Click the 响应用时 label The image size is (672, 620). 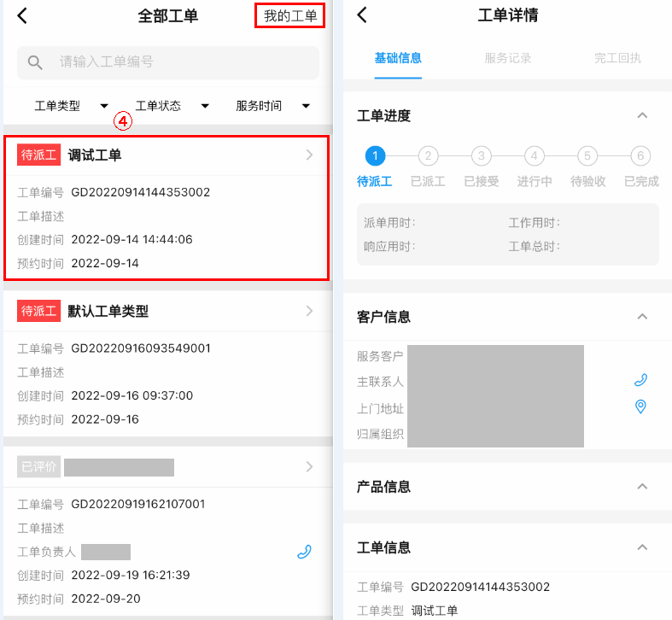[389, 247]
